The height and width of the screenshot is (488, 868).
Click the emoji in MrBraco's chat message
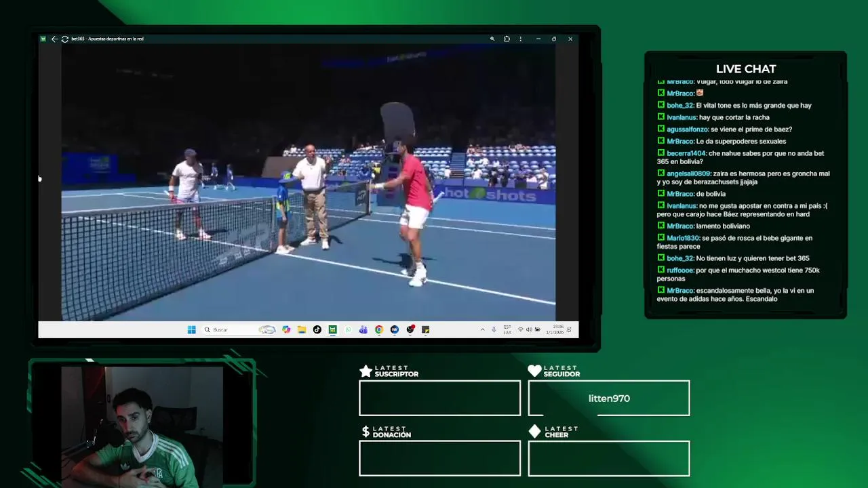(700, 93)
